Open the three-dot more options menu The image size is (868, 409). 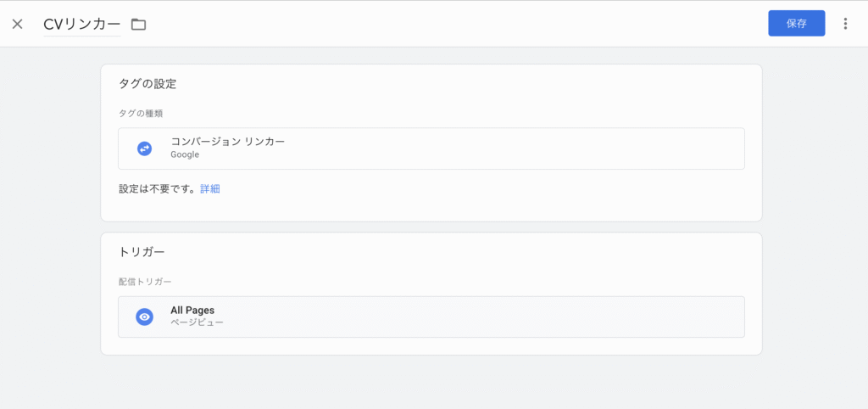844,24
